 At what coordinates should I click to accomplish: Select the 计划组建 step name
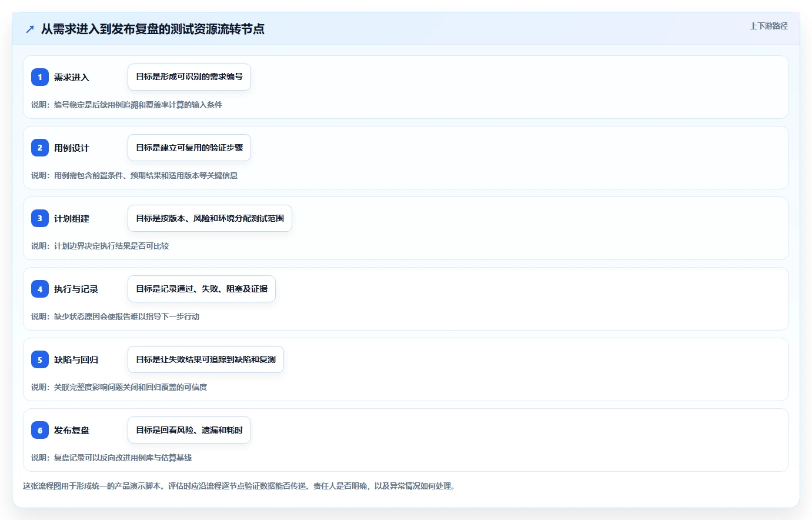point(72,218)
